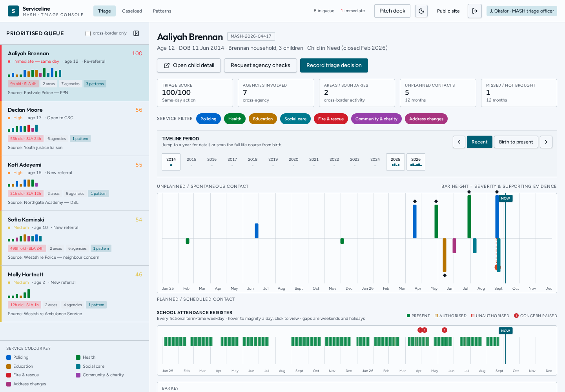Open the Caseload tab
Viewport: 565px width, 392px height.
132,11
